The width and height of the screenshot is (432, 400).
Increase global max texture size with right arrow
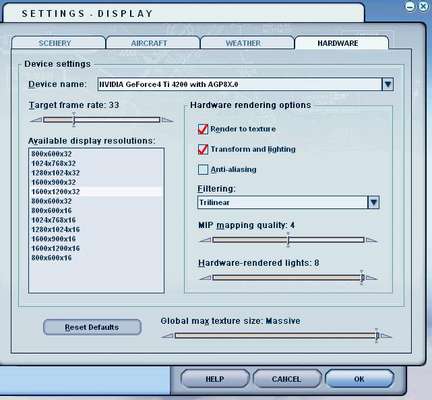pyautogui.click(x=386, y=336)
